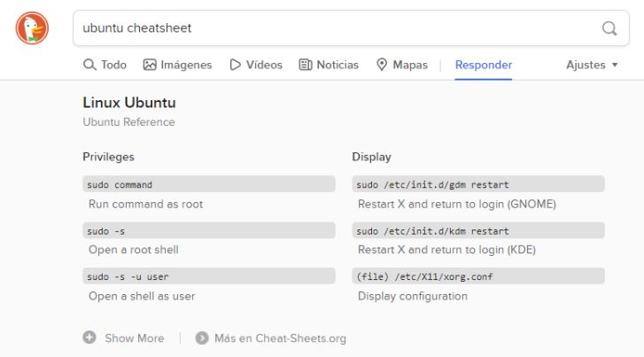Switch to the Imágenes tab
The image size is (644, 357).
pyautogui.click(x=180, y=65)
